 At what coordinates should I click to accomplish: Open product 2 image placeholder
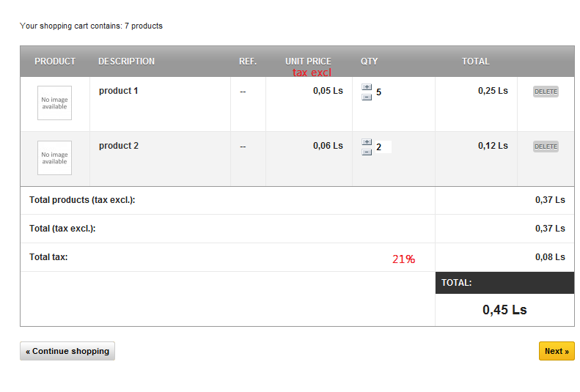click(54, 158)
